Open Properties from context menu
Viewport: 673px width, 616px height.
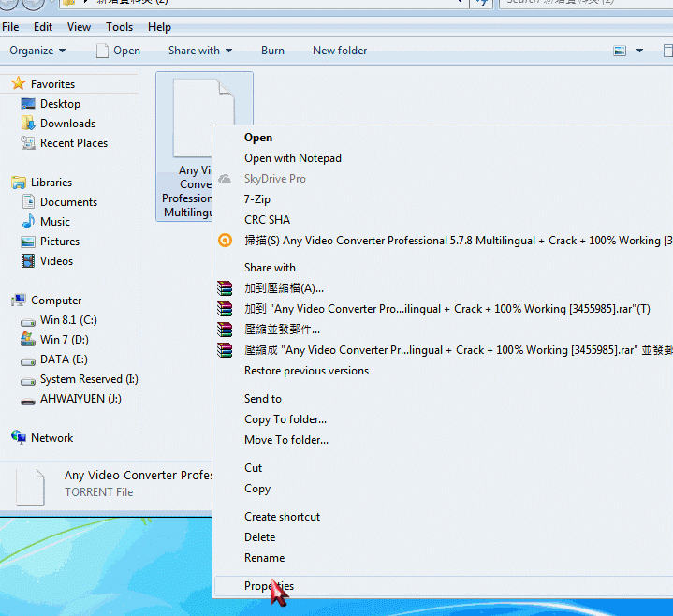click(x=444, y=586)
